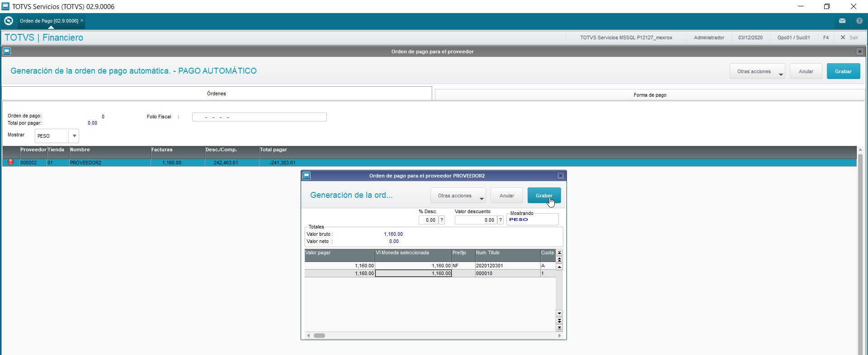Viewport: 868px width, 355px height.
Task: Page up in dialog grid scrollbar
Action: [x=559, y=260]
